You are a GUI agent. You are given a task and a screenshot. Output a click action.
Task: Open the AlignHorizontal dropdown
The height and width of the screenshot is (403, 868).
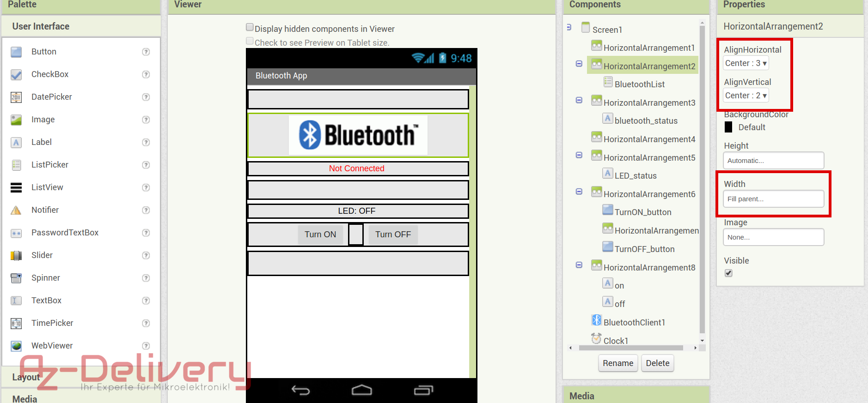[x=746, y=63]
